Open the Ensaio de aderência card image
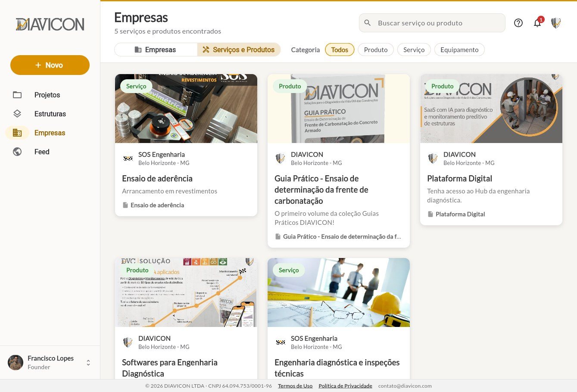This screenshot has height=392, width=577. (x=186, y=109)
